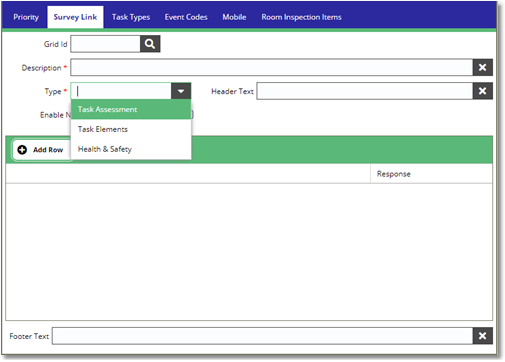
Task: Focus the Grid Id input field
Action: pos(105,44)
